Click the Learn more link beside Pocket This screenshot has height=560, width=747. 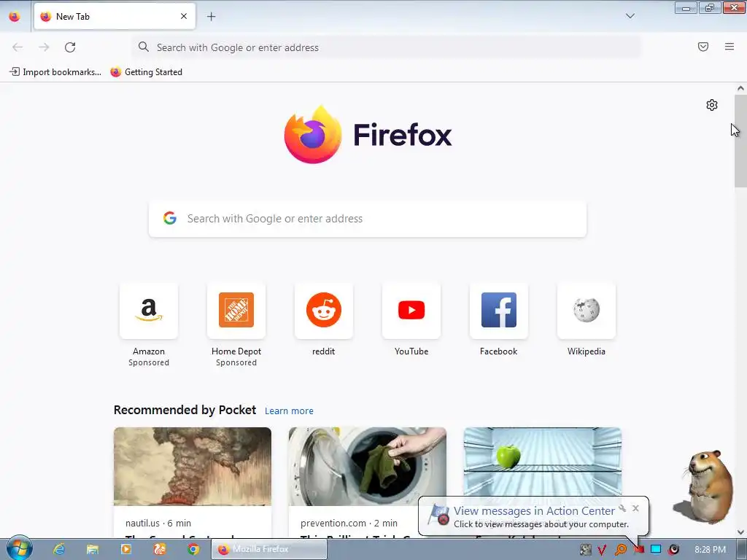pos(289,411)
